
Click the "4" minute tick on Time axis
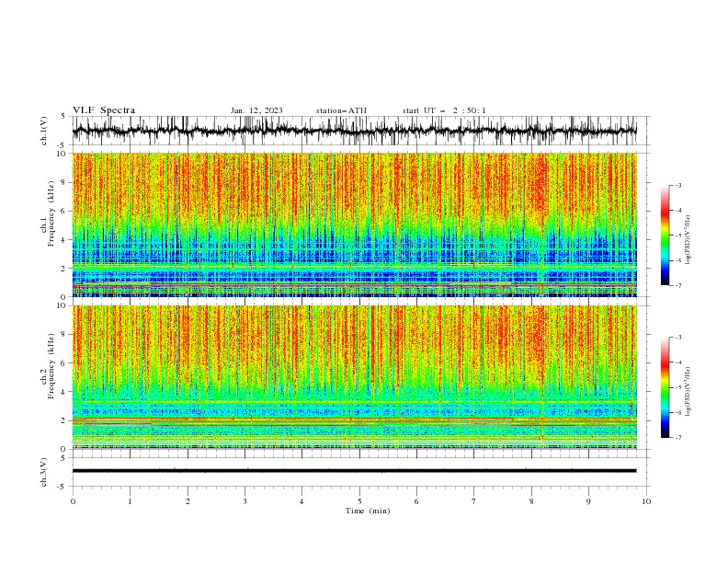(301, 501)
